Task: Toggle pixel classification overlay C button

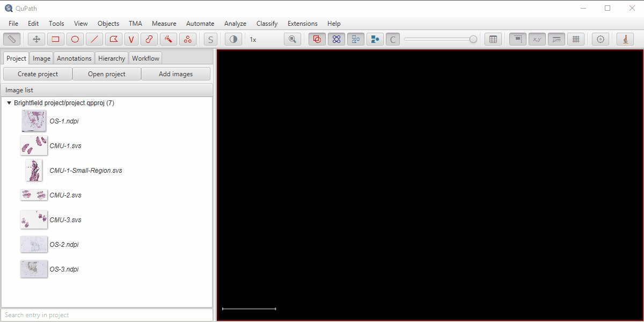Action: pos(393,39)
